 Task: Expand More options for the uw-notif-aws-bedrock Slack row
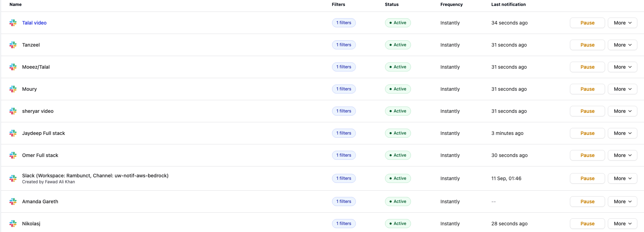622,178
